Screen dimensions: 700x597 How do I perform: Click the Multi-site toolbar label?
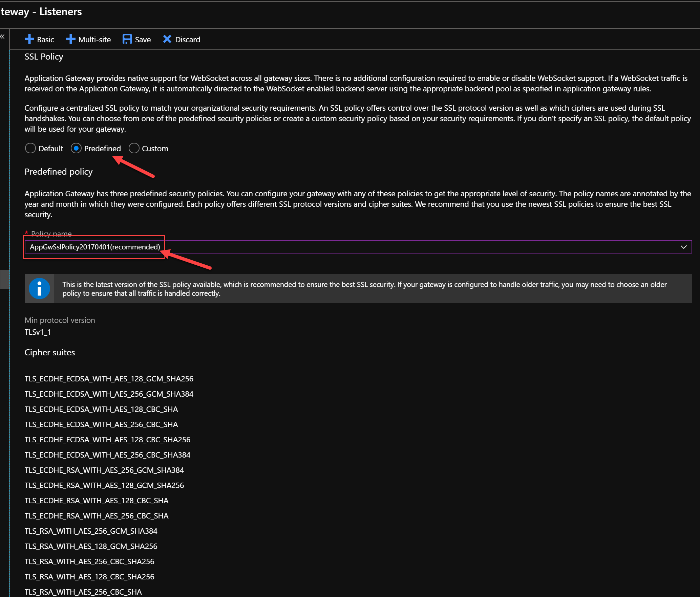tap(94, 40)
